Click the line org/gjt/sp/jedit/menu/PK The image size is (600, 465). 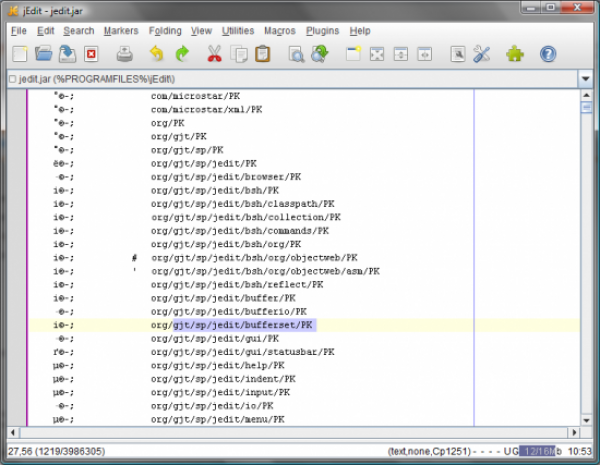tap(217, 419)
